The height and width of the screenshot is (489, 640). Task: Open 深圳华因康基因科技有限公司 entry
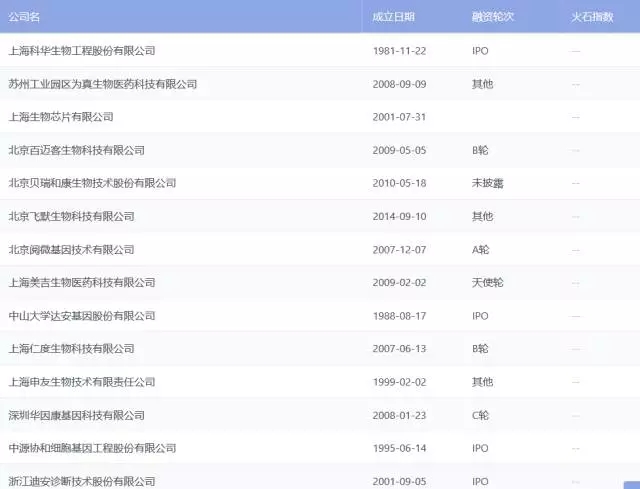click(77, 415)
